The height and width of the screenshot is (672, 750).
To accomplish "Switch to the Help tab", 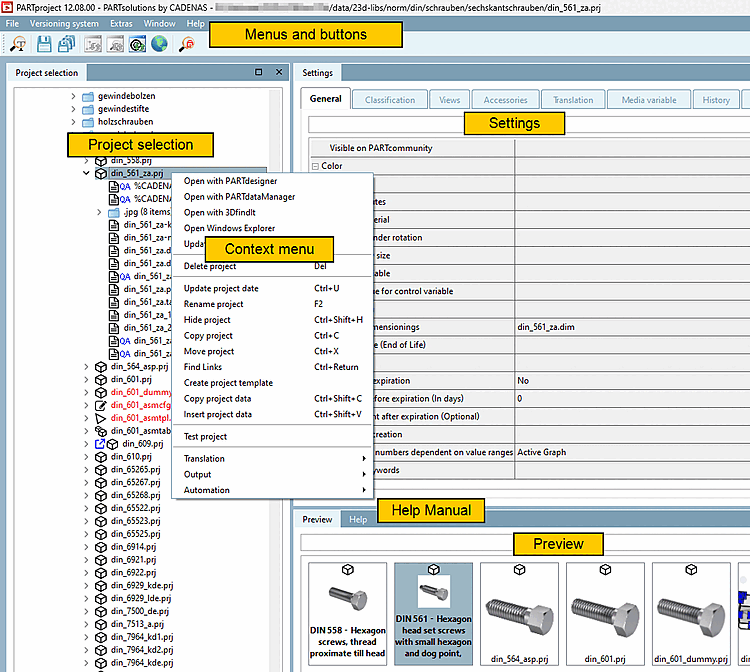I will pyautogui.click(x=358, y=520).
